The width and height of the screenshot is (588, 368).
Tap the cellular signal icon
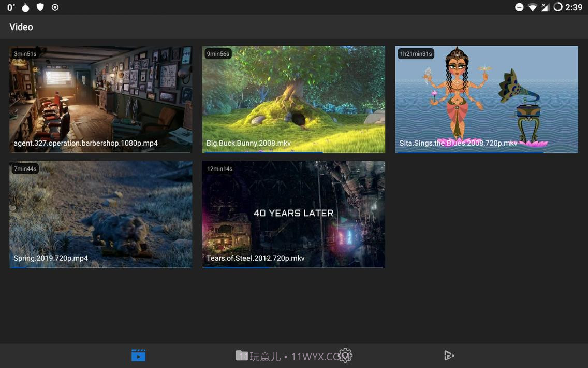[546, 7]
